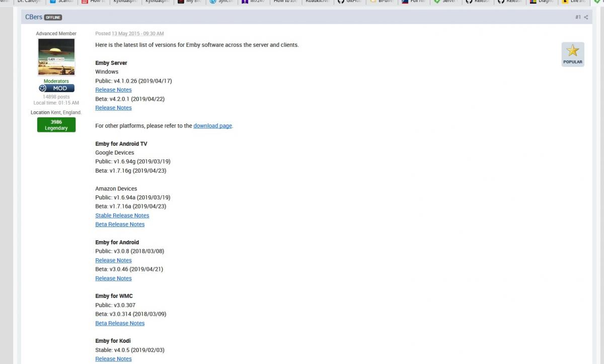Click the text Beta: v4.2.0.1 (2019/04/22)
This screenshot has width=604, height=364.
point(130,99)
